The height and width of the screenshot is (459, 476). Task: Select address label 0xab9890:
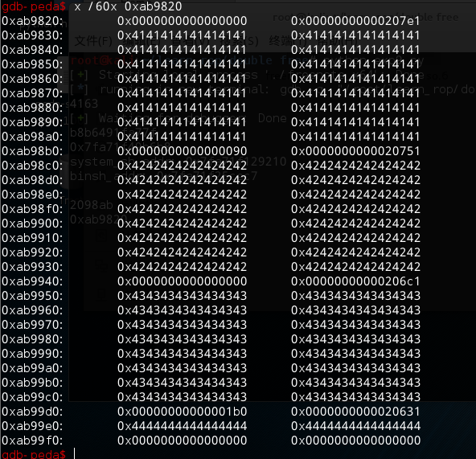click(x=32, y=122)
